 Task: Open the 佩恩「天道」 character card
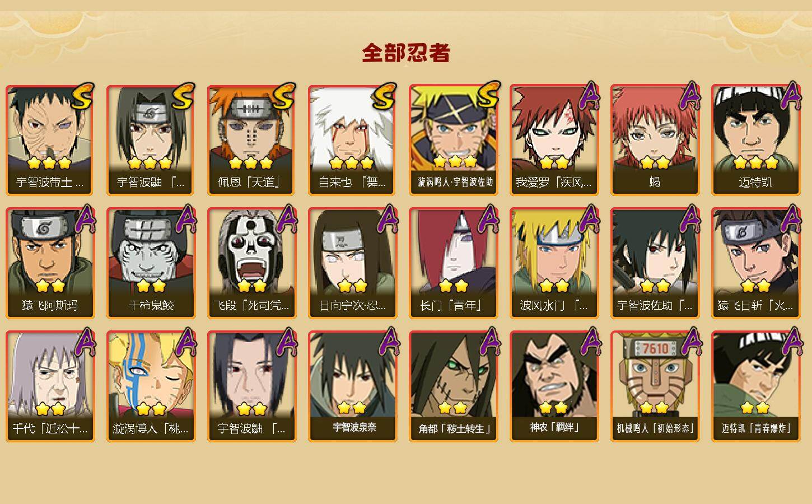click(x=252, y=140)
